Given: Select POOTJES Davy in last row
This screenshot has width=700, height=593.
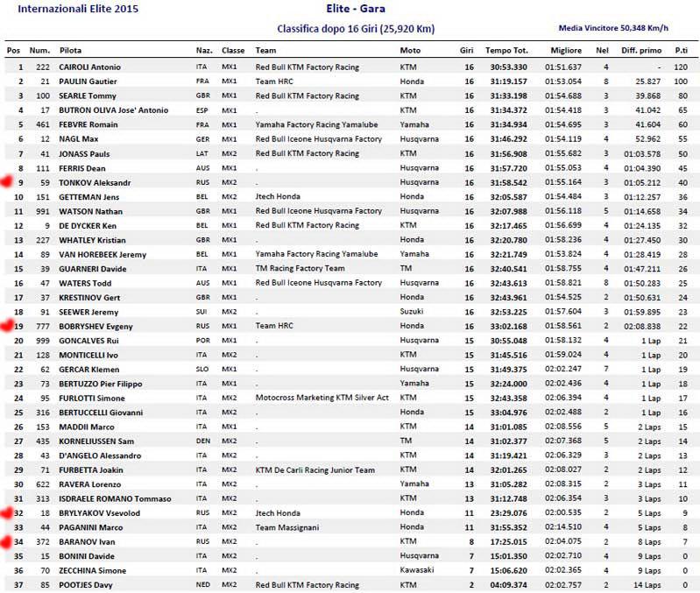Looking at the screenshot, I should [86, 585].
